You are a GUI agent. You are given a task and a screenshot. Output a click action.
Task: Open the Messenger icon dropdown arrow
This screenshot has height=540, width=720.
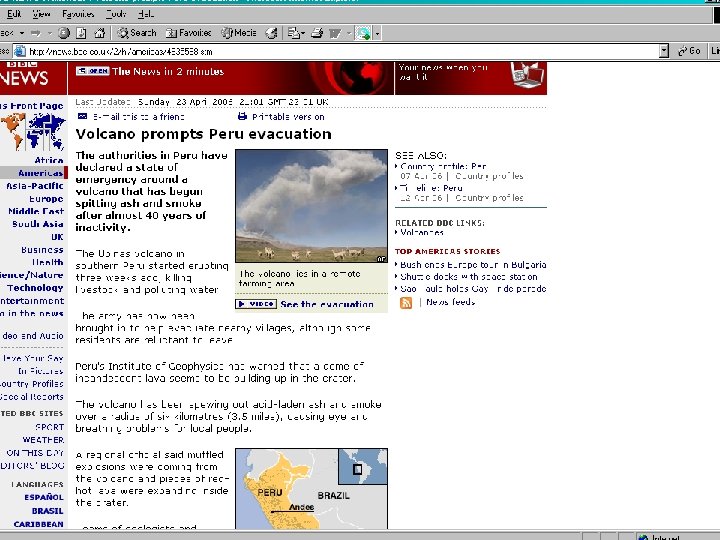click(377, 33)
